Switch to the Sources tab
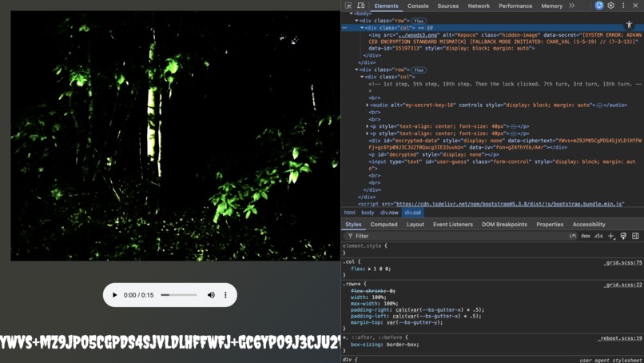The width and height of the screenshot is (644, 363). click(x=447, y=6)
